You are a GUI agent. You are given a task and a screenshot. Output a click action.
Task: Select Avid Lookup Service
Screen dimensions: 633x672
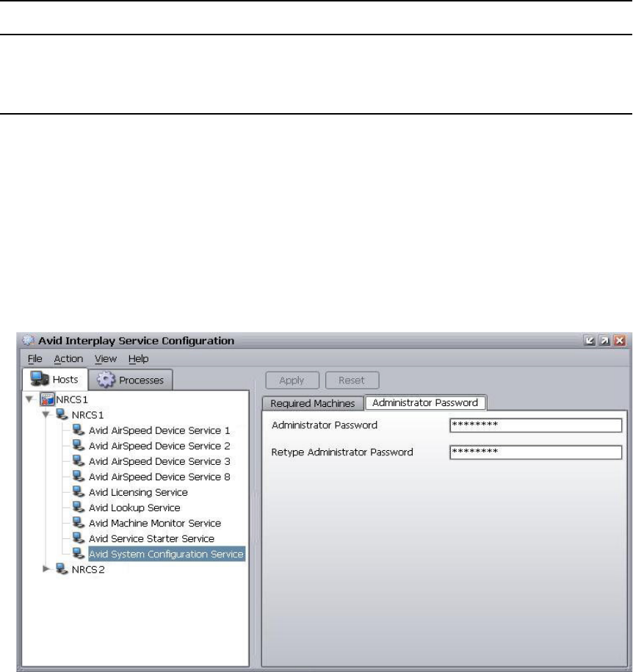pyautogui.click(x=134, y=507)
